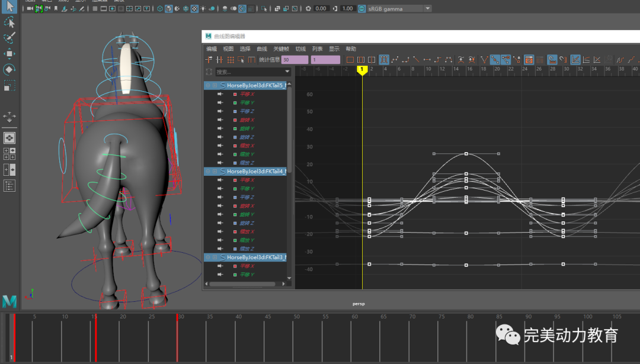This screenshot has height=364, width=640.
Task: Toggle mute on FKTail5 平移 X channel
Action: point(220,94)
